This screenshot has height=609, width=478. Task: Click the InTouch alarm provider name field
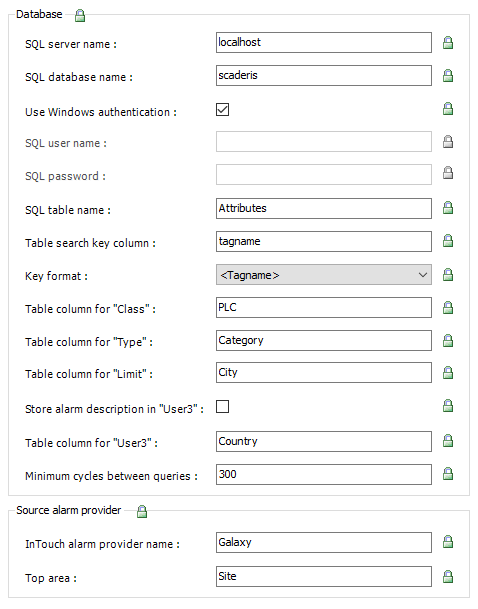coord(323,543)
